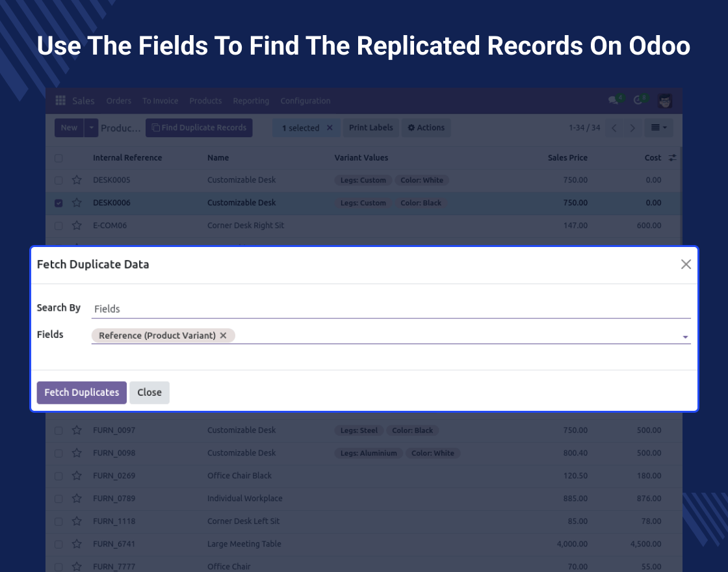Star the FURN_0269 product

[x=77, y=476]
